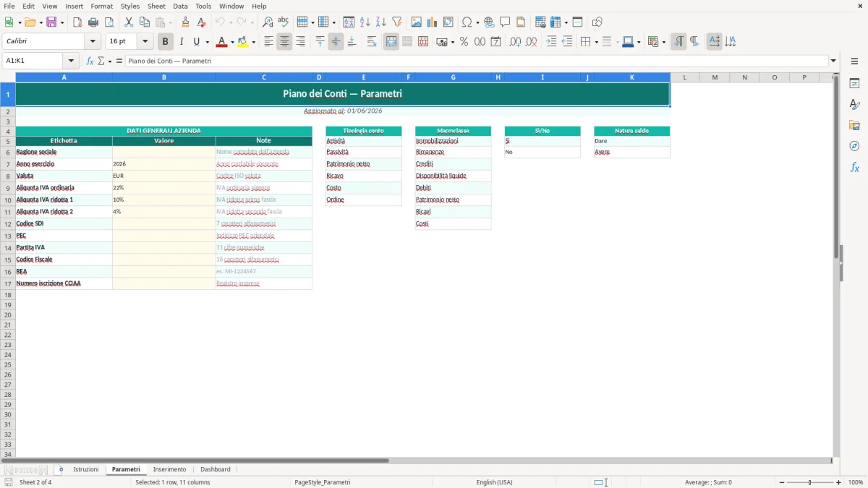Toggle Bold formatting button

166,42
